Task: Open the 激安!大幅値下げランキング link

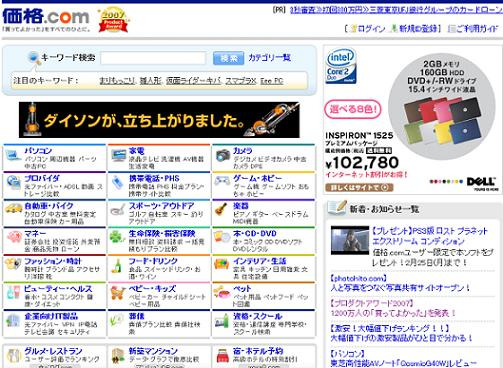Action: [x=402, y=333]
